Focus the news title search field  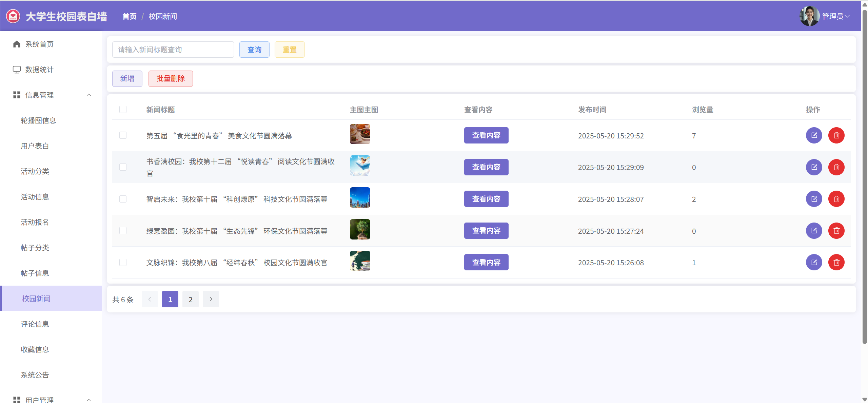click(173, 50)
